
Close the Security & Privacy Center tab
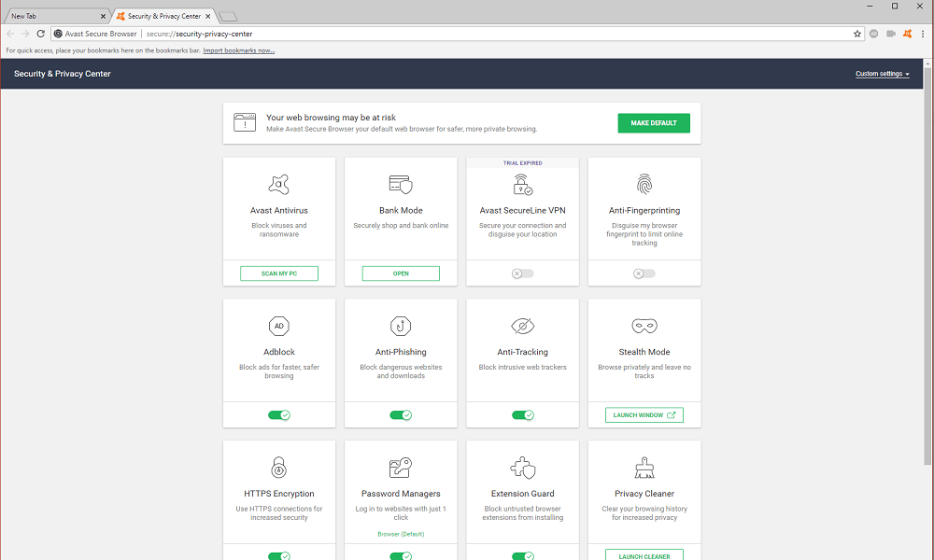(x=208, y=16)
